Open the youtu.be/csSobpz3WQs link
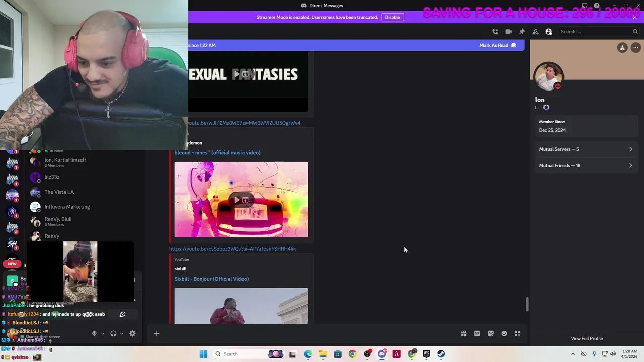This screenshot has width=644, height=362. tap(232, 249)
